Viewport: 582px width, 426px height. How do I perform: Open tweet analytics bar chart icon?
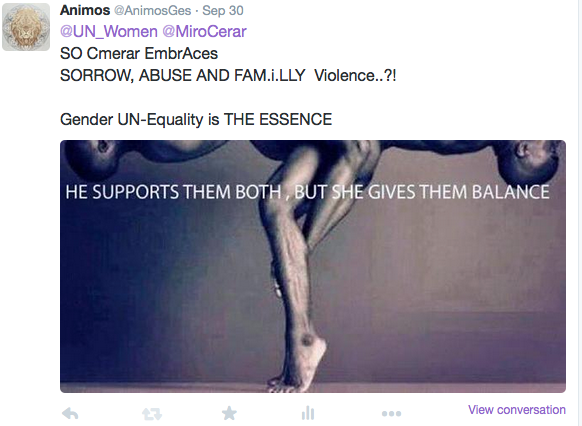click(308, 413)
